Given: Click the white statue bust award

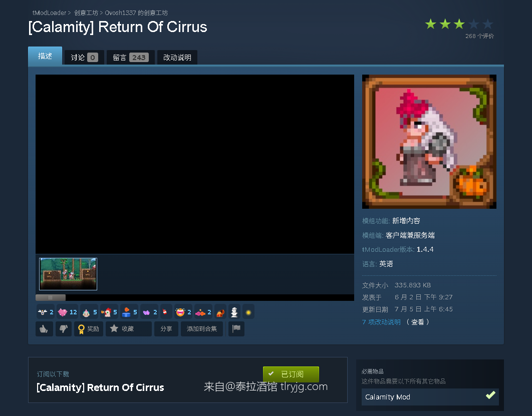Looking at the screenshot, I should click(234, 312).
